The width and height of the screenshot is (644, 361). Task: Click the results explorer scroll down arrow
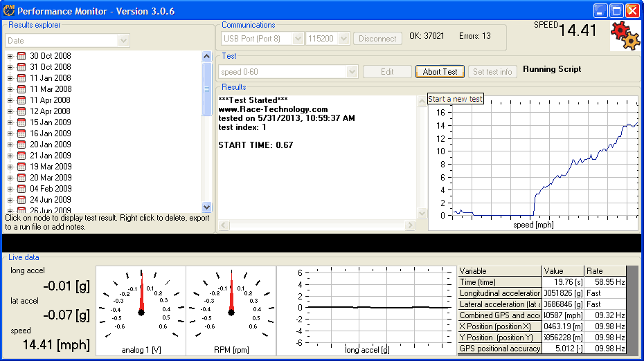(207, 207)
